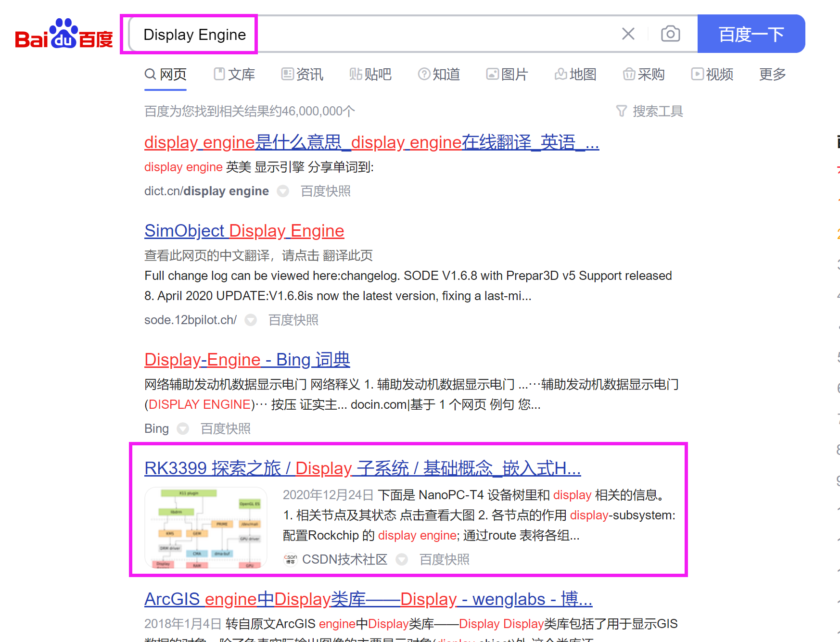Click the Baidu logo

(64, 34)
